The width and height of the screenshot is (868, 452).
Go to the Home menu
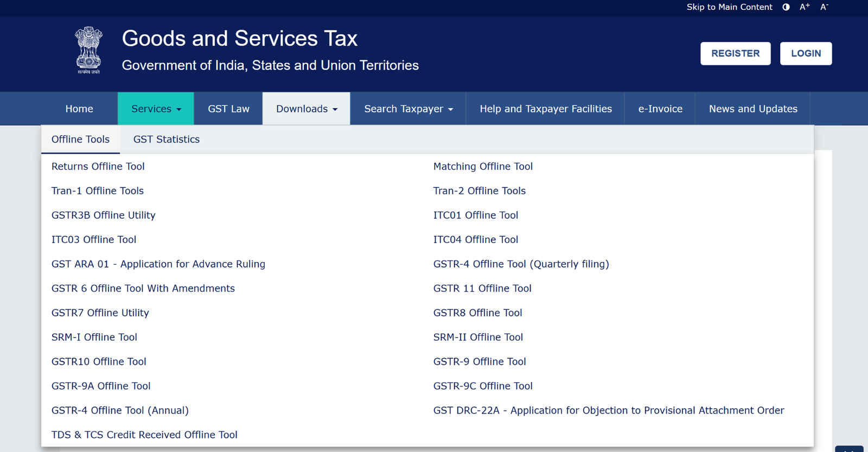tap(79, 109)
